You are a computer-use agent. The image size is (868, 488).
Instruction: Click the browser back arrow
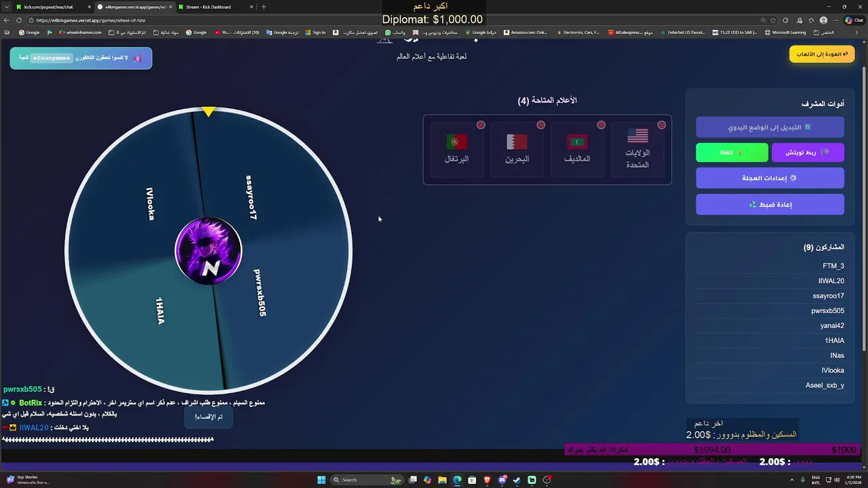[x=7, y=20]
